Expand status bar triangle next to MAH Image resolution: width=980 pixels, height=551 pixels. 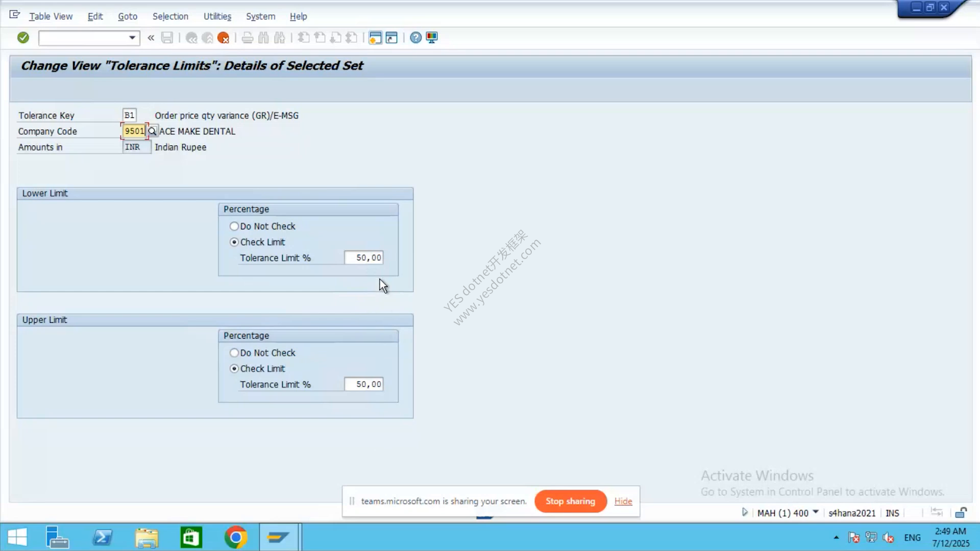pyautogui.click(x=745, y=512)
